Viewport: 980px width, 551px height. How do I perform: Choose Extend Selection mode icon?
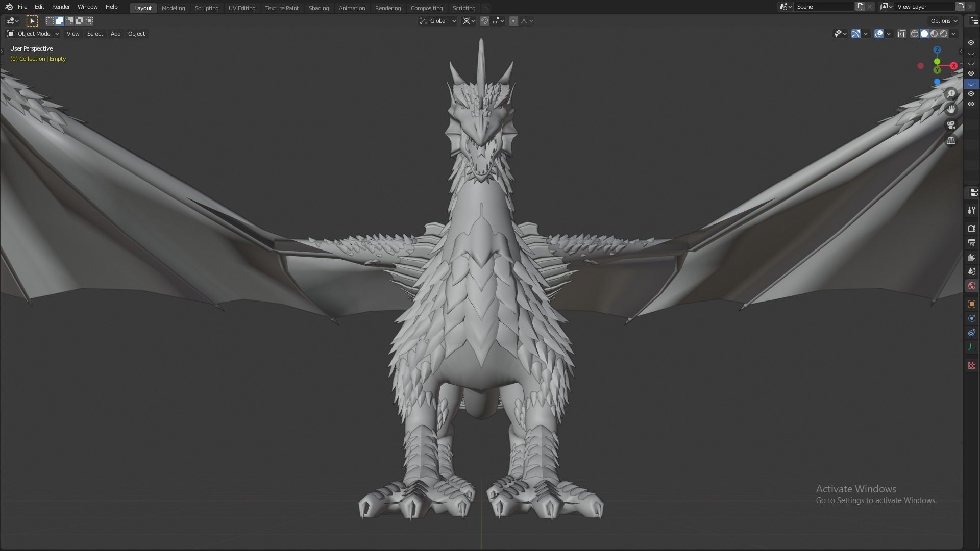(60, 21)
